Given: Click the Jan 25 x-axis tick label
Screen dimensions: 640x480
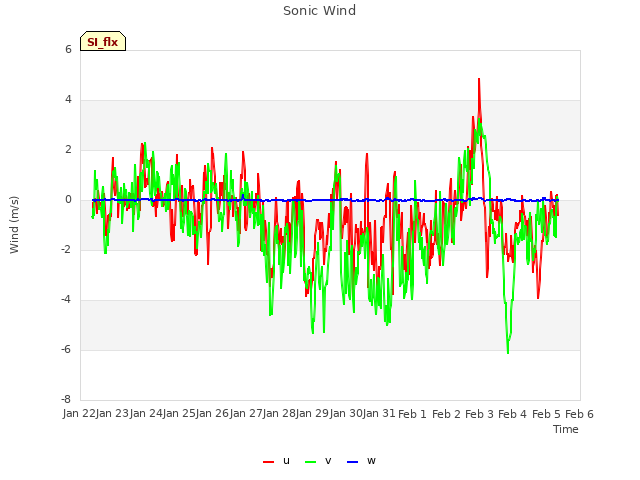Looking at the screenshot, I should coord(179,413).
